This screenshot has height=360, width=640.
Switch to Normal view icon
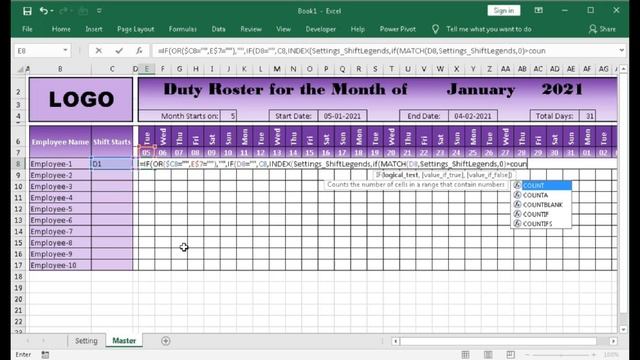[465, 355]
